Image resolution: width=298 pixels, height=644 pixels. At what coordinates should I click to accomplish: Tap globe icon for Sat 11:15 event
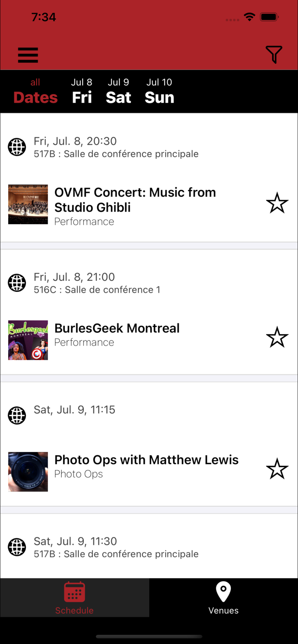(17, 416)
